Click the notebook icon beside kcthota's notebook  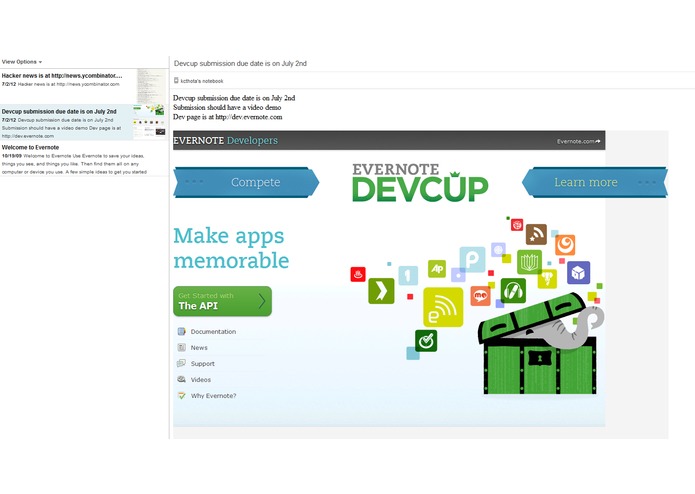point(176,81)
